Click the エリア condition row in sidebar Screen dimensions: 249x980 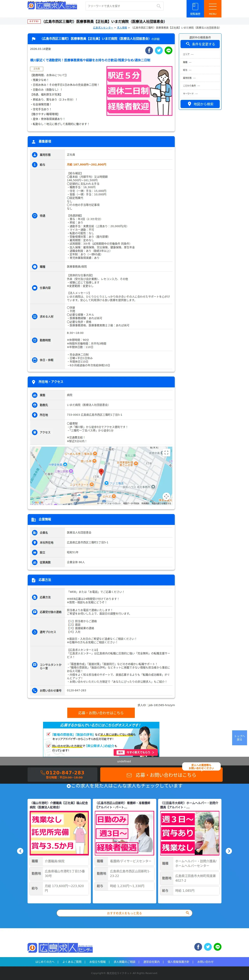pyautogui.click(x=200, y=54)
